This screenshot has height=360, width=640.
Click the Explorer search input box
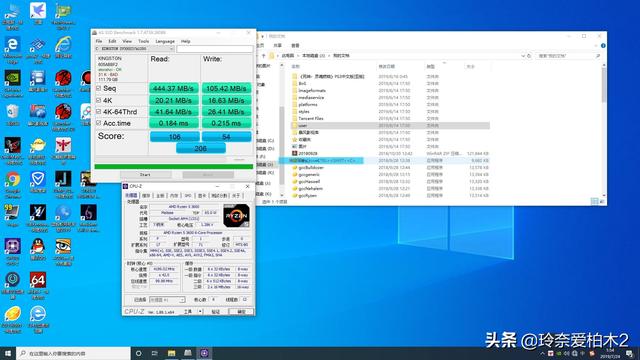568,56
